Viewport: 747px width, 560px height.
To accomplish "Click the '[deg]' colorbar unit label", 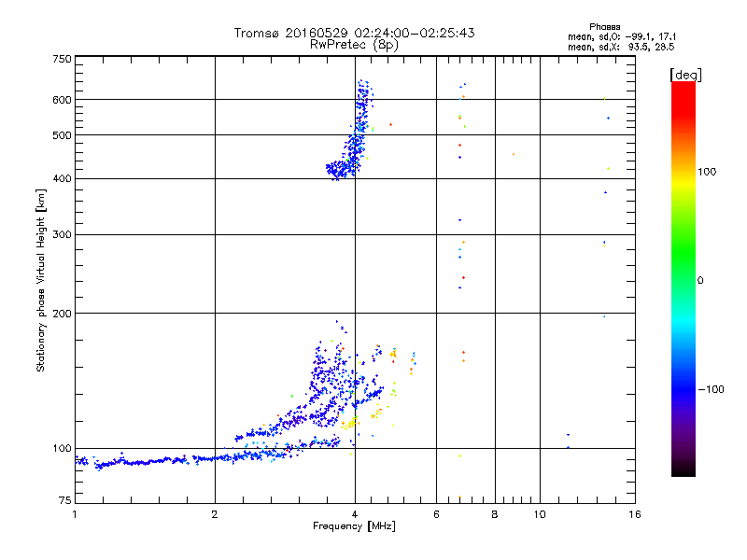I will [x=685, y=75].
